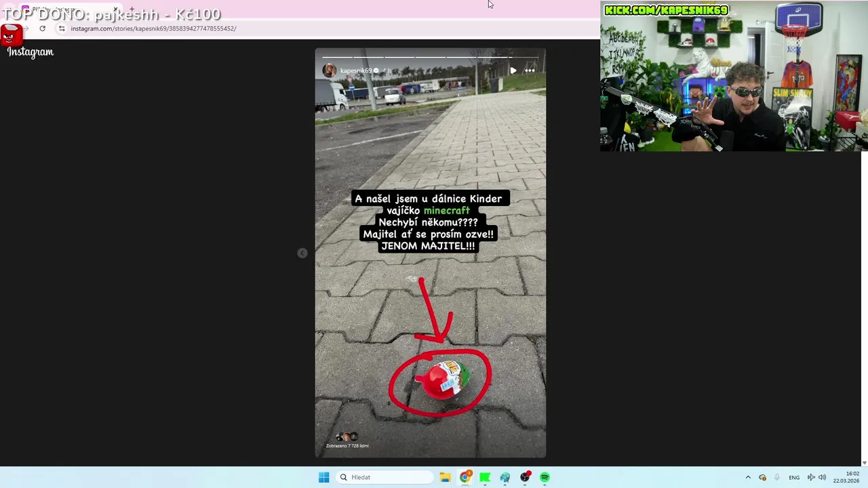Switch to Chrome in the taskbar
The width and height of the screenshot is (868, 488).
point(465,477)
